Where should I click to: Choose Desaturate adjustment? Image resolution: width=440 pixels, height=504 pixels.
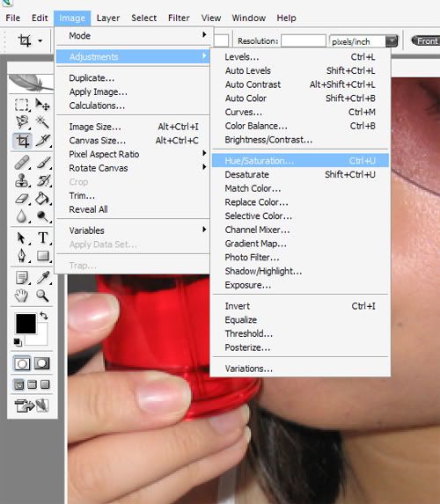click(x=300, y=174)
